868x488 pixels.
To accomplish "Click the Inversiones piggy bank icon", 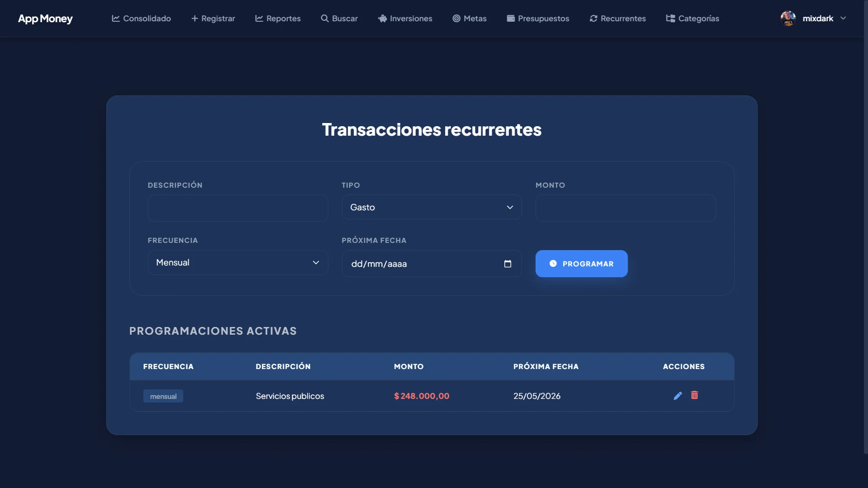I will coord(383,19).
